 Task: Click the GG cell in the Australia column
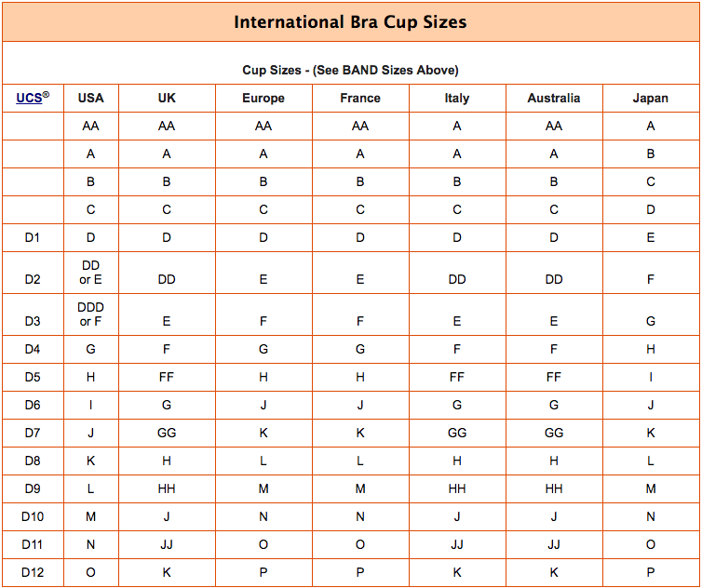click(x=554, y=433)
